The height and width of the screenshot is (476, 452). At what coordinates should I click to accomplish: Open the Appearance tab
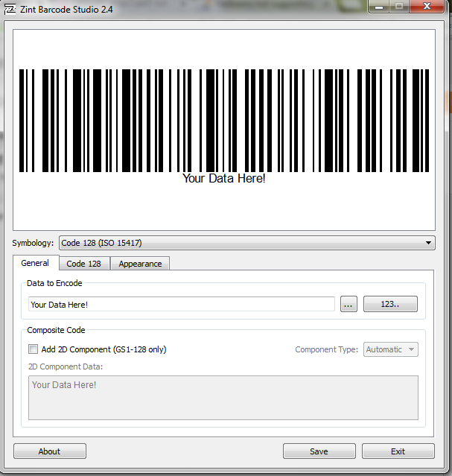pyautogui.click(x=140, y=264)
